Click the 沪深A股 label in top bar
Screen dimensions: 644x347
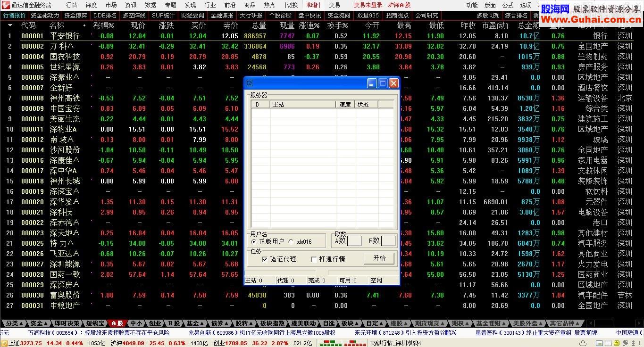click(399, 5)
